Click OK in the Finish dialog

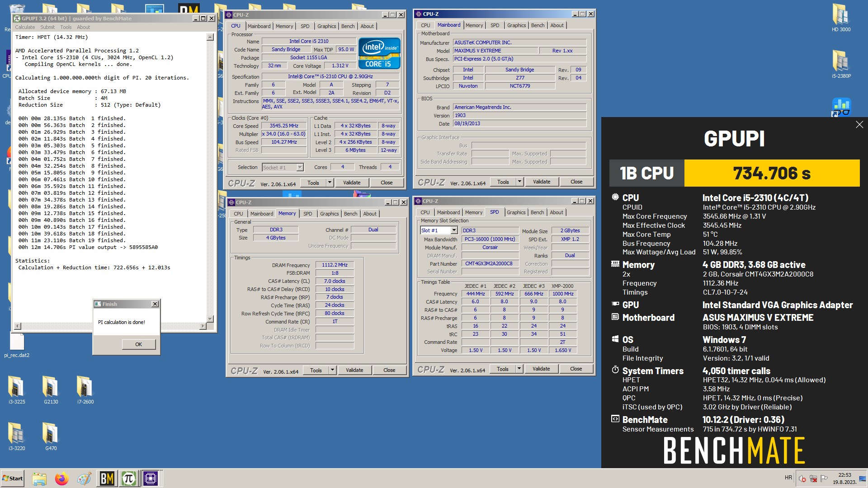click(x=139, y=344)
